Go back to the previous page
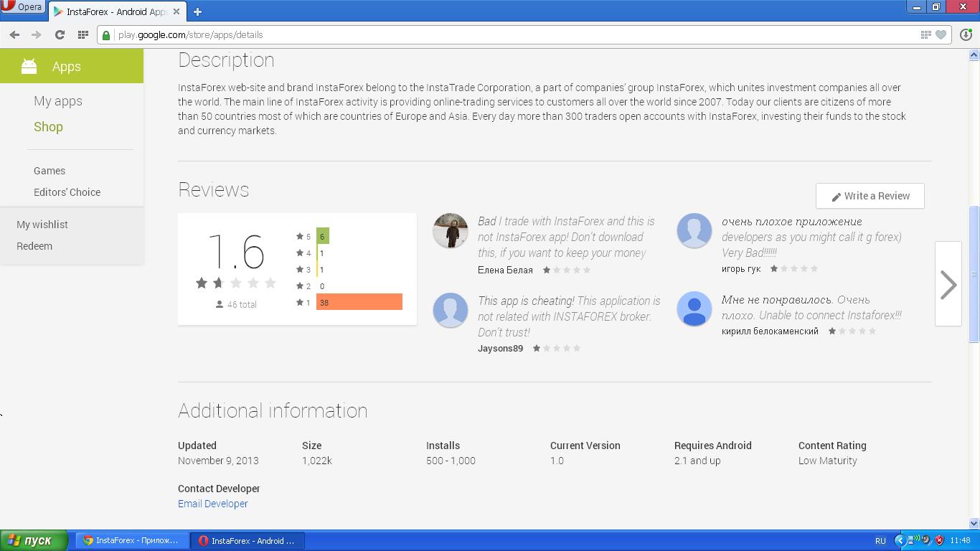Viewport: 980px width, 551px height. pos(14,34)
